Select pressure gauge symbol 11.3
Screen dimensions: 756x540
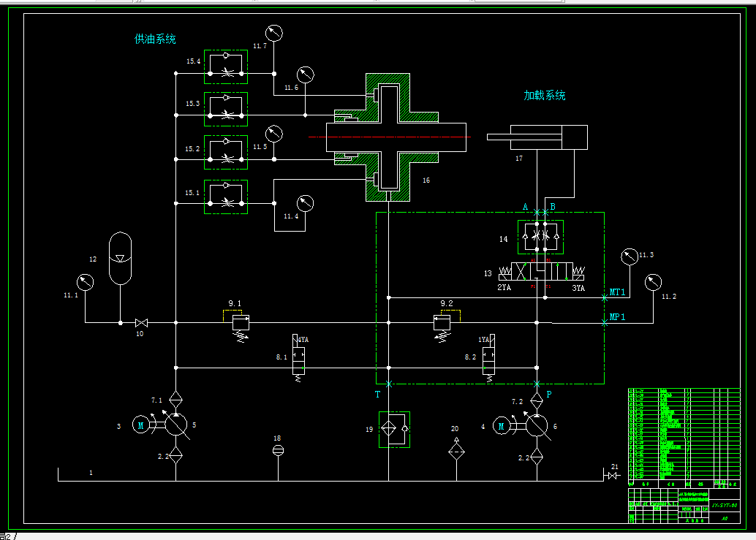point(630,256)
